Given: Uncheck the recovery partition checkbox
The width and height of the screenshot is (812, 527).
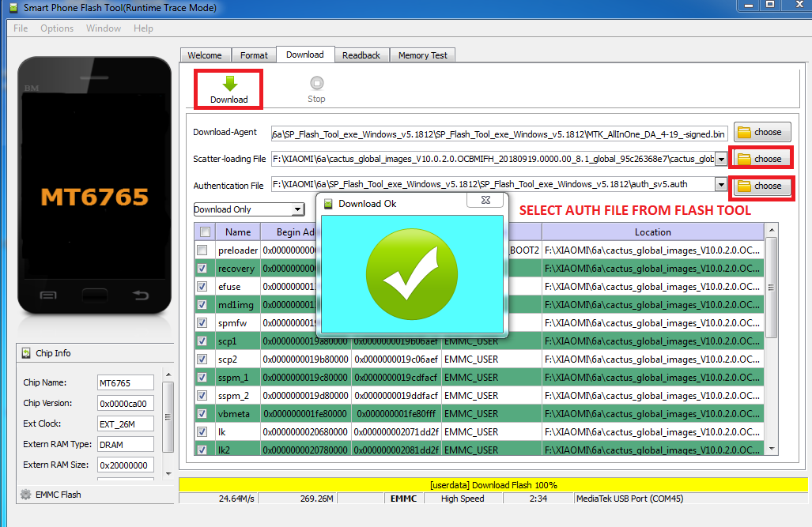Looking at the screenshot, I should [x=202, y=268].
